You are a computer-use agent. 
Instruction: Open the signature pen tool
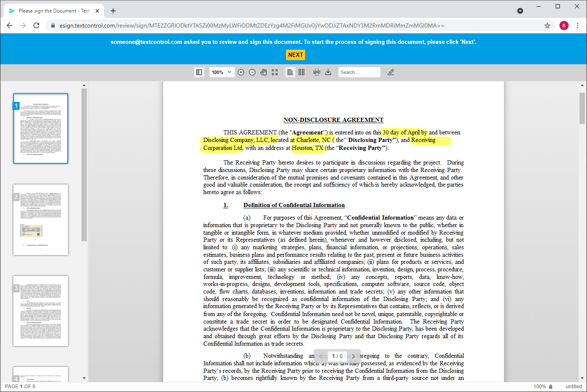tap(391, 72)
